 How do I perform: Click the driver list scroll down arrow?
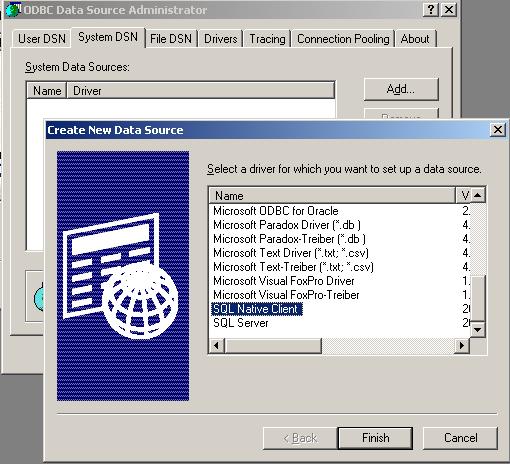tap(478, 330)
